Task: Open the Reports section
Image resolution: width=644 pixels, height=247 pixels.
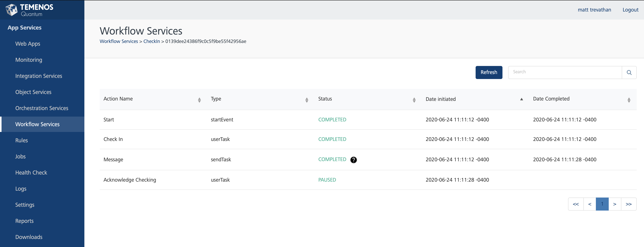Action: [x=24, y=221]
